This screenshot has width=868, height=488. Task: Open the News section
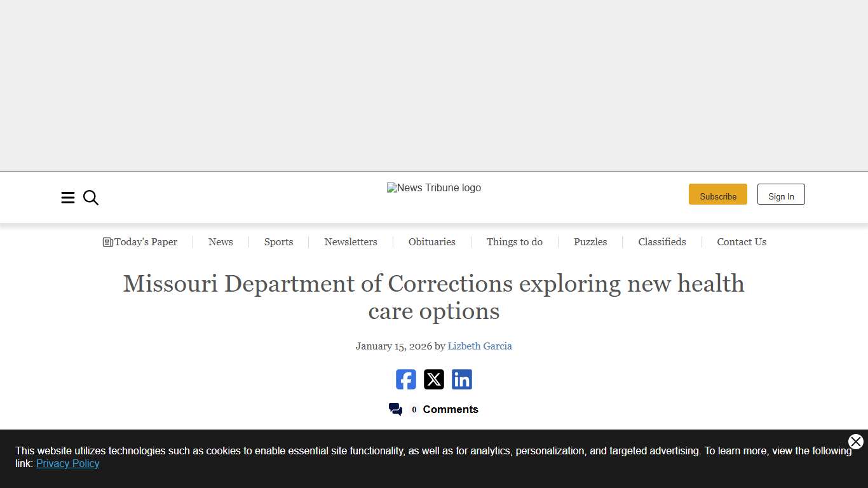click(220, 241)
